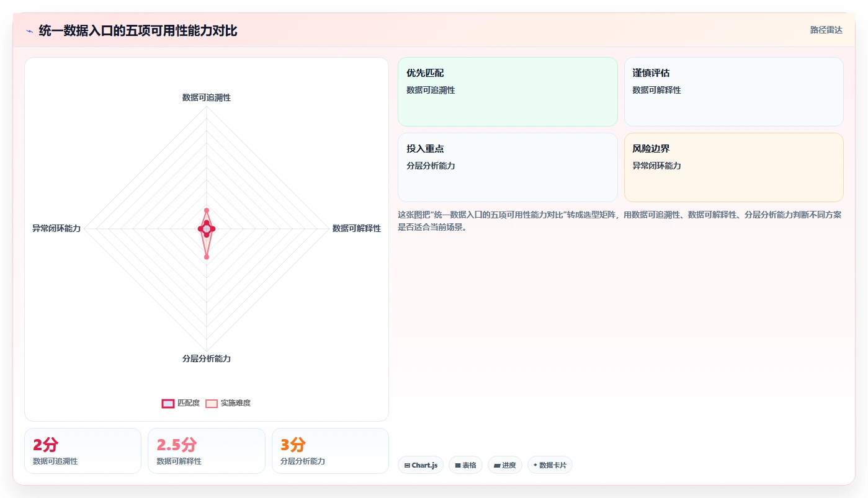Click the 分层分析能力 axis label below the radar
868x498 pixels.
coord(207,358)
